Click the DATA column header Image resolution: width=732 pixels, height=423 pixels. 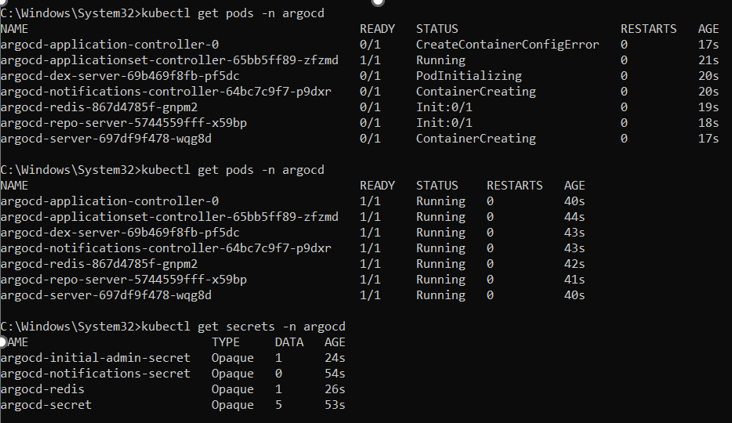click(289, 342)
